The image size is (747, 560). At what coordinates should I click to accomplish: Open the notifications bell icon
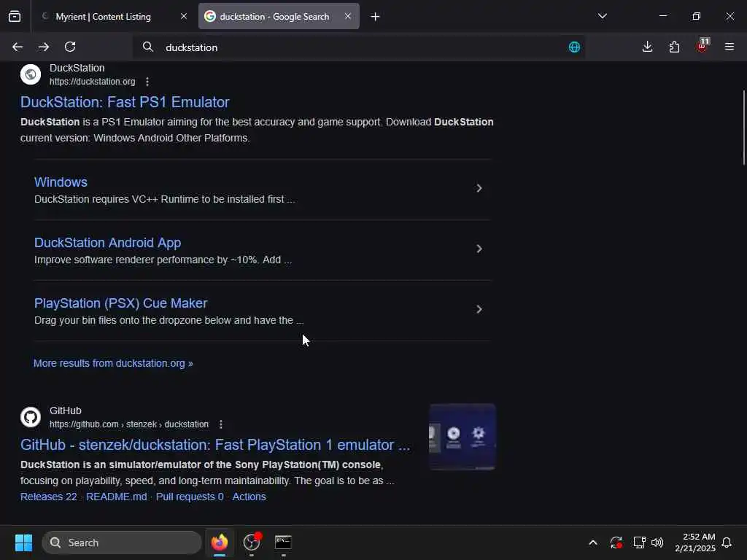tap(727, 542)
